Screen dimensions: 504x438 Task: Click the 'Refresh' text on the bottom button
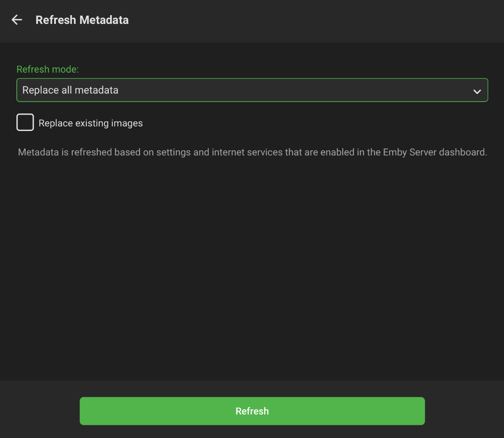point(252,411)
